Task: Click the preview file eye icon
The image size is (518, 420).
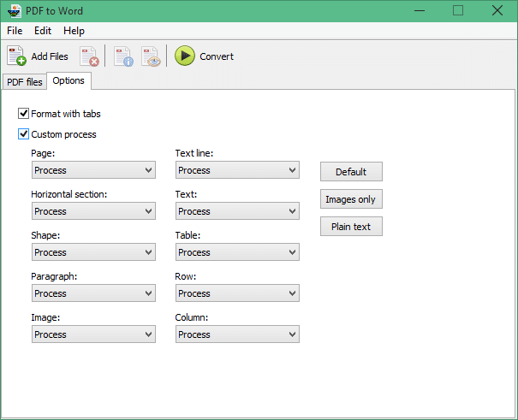Action: click(151, 56)
